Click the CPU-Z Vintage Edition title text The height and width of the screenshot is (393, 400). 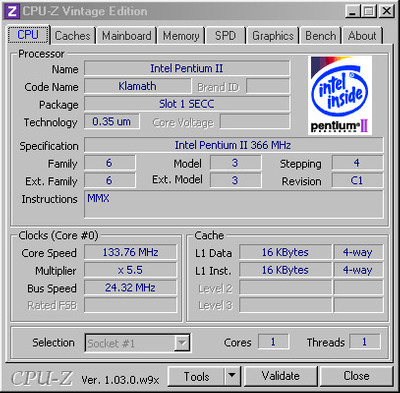click(x=85, y=11)
